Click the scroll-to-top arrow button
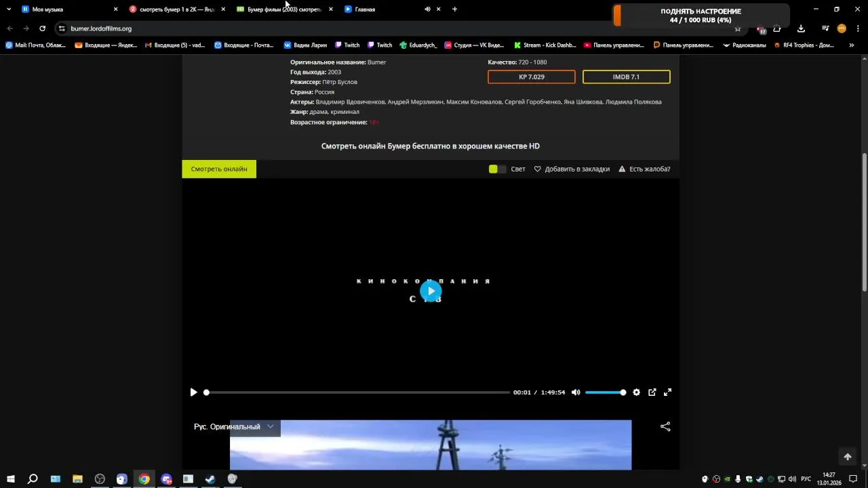 click(x=847, y=457)
